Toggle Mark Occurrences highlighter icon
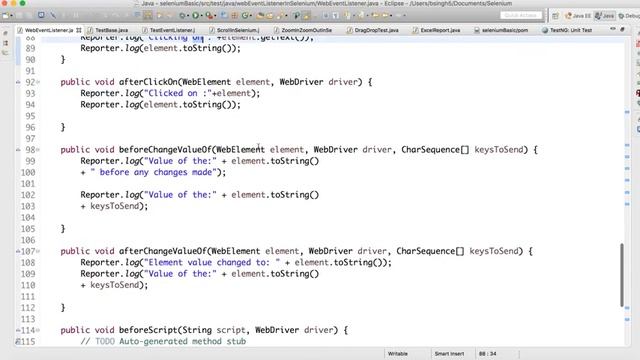 (306, 16)
